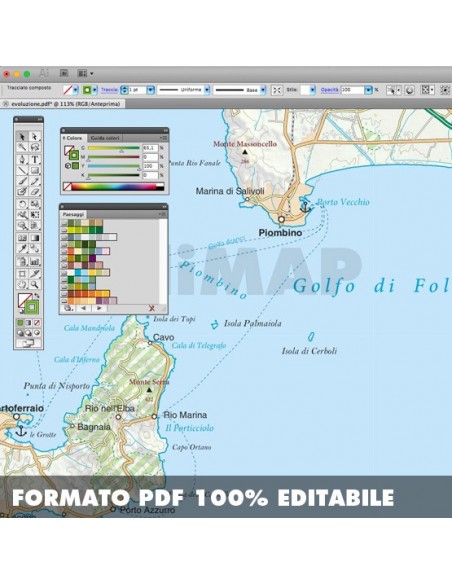Select the Magic Wand tool
This screenshot has height=584, width=452.
coord(22,147)
